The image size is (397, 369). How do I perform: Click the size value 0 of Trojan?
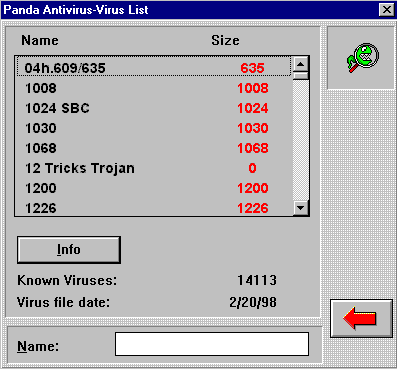pos(252,168)
